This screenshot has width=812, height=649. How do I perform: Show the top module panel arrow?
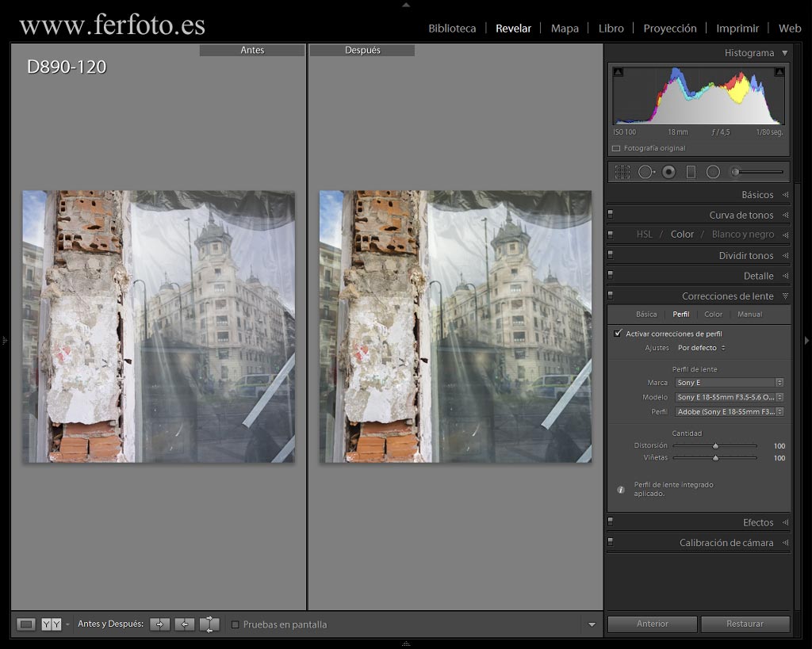pyautogui.click(x=406, y=5)
